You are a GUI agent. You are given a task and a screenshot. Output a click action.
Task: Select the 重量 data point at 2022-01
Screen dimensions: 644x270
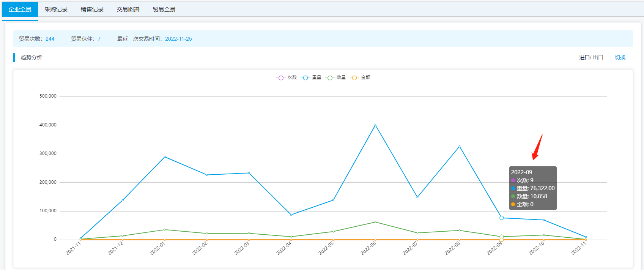click(x=165, y=157)
